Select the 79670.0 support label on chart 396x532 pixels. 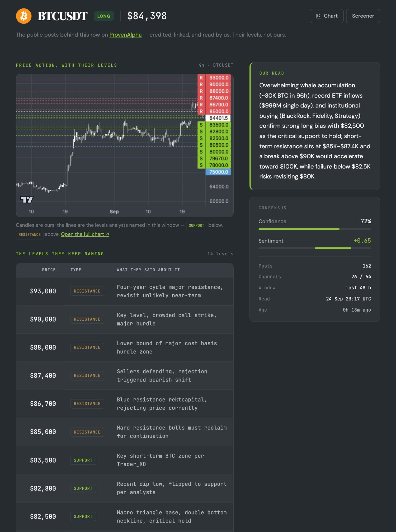click(x=214, y=158)
